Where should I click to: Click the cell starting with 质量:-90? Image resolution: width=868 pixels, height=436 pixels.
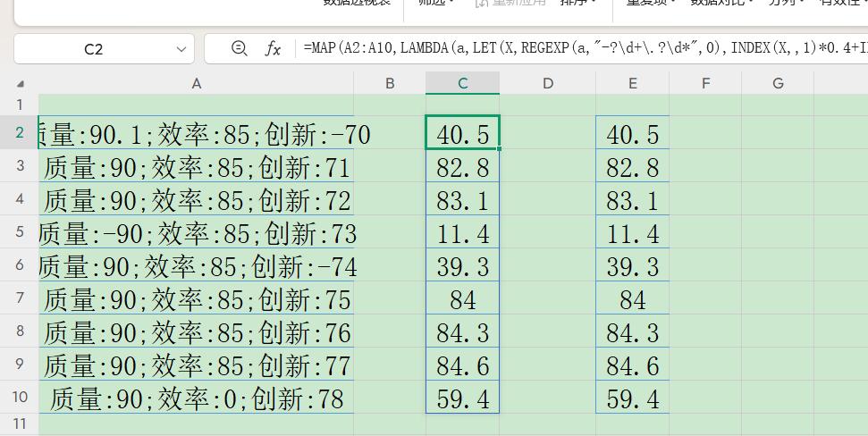pos(196,231)
